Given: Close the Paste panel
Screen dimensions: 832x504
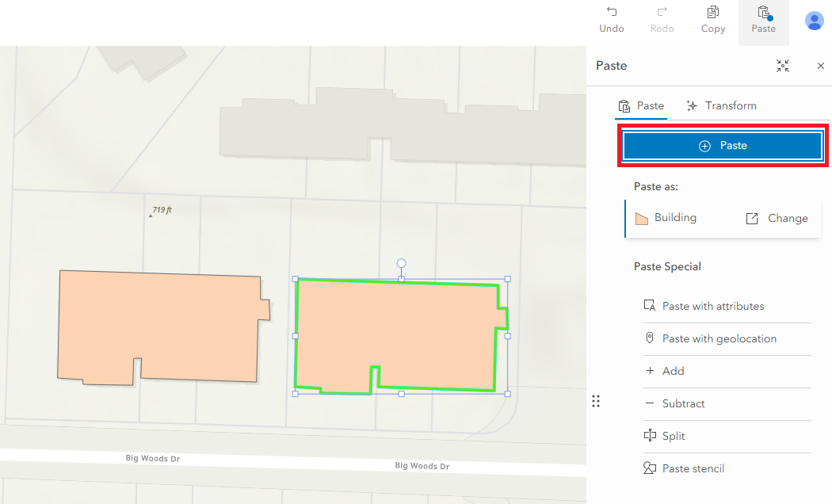Looking at the screenshot, I should point(820,66).
